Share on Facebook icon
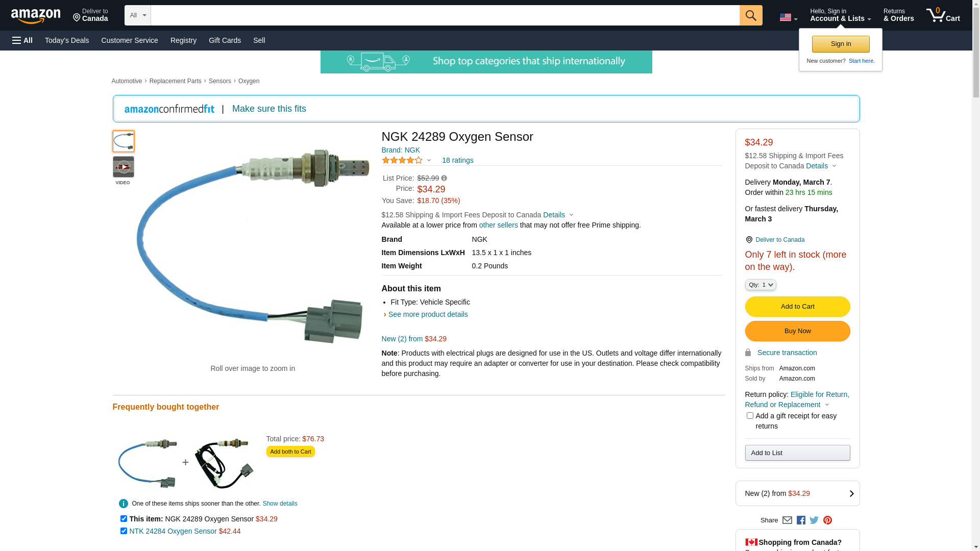The width and height of the screenshot is (980, 551). click(x=801, y=520)
